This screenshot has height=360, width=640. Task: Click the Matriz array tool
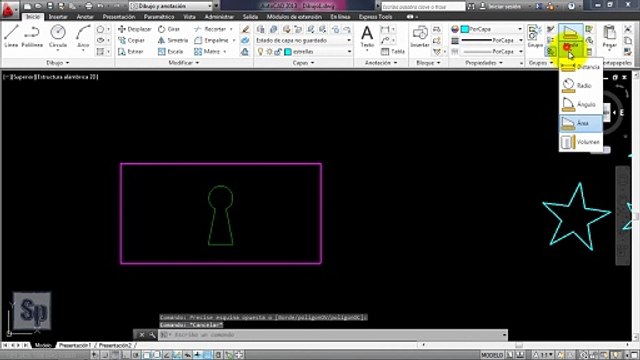pyautogui.click(x=207, y=52)
